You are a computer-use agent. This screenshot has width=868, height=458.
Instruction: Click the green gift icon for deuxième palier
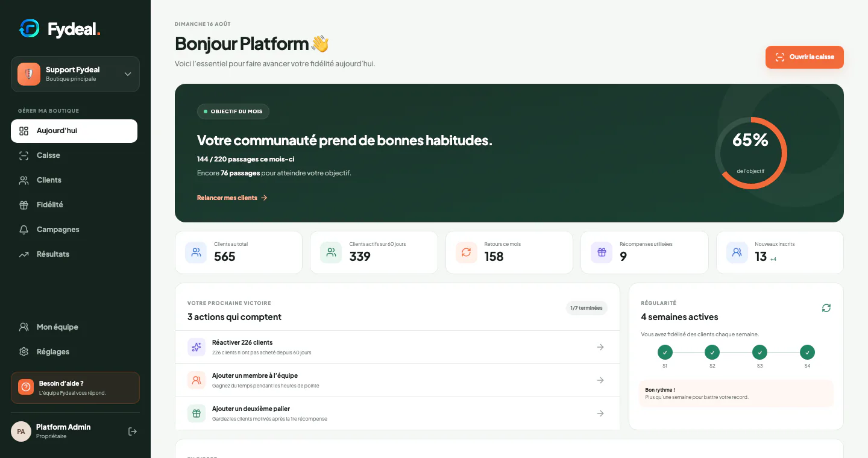tap(197, 413)
